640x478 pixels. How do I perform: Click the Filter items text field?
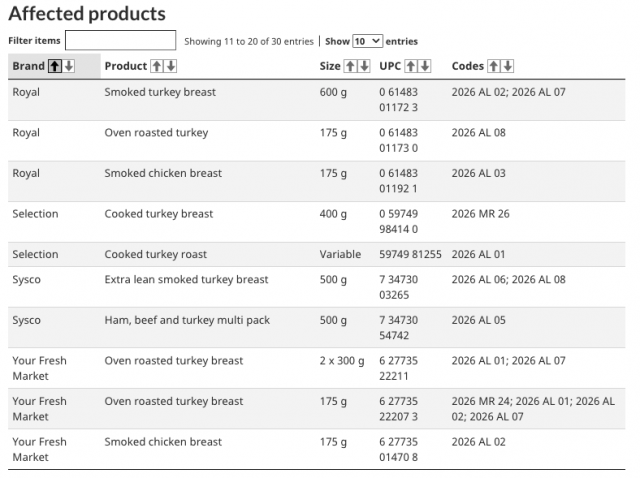click(x=120, y=41)
